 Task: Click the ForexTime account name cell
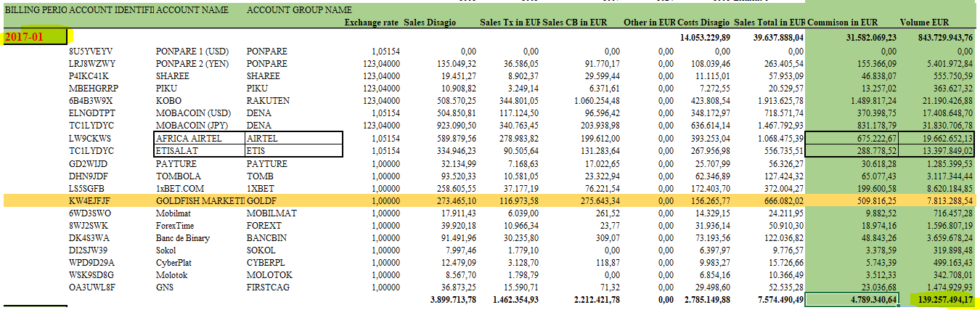coord(178,224)
